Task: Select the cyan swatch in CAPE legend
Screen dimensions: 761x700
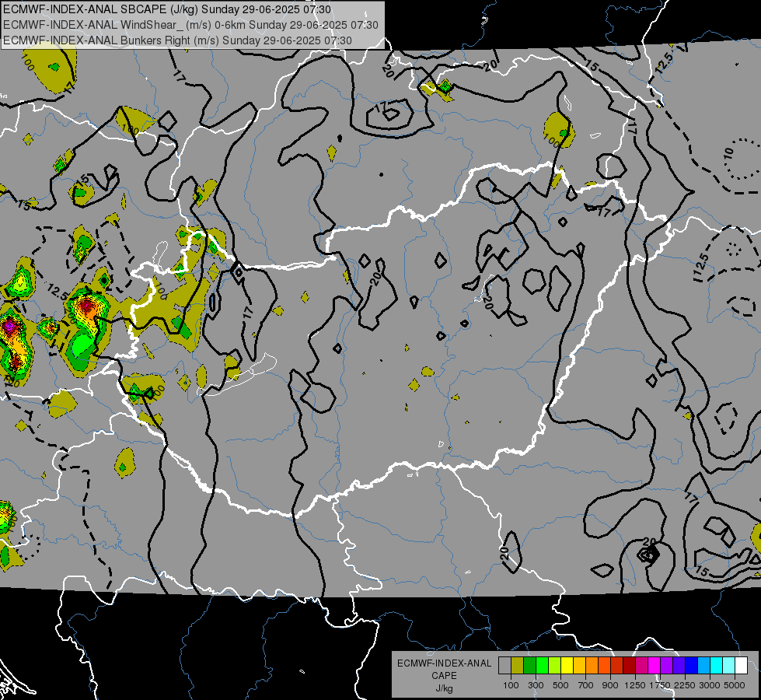Action: coord(717,665)
